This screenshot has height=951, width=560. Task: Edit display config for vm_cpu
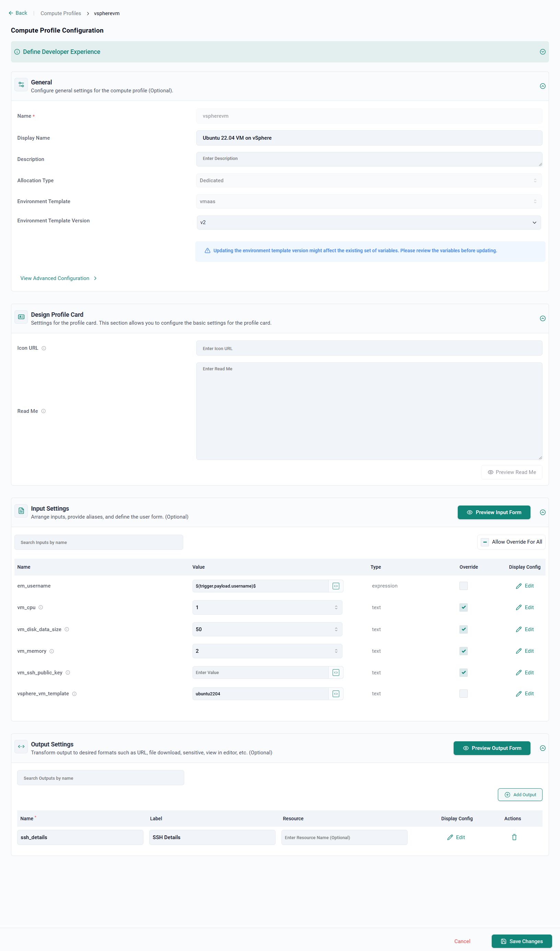click(525, 607)
